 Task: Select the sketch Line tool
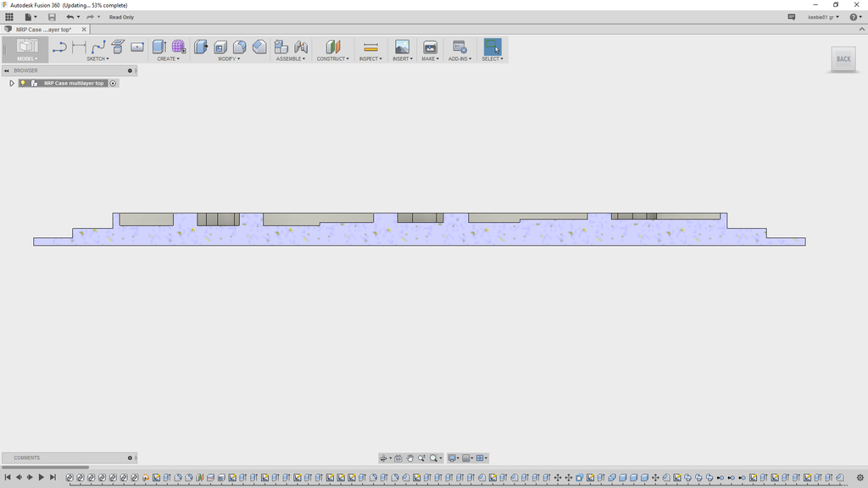[x=59, y=47]
